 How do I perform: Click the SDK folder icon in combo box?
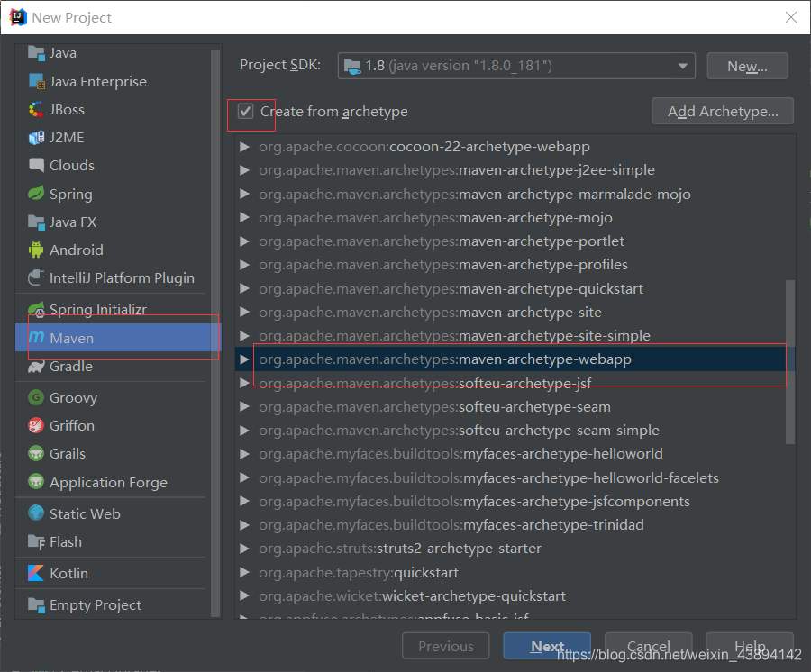[x=352, y=66]
